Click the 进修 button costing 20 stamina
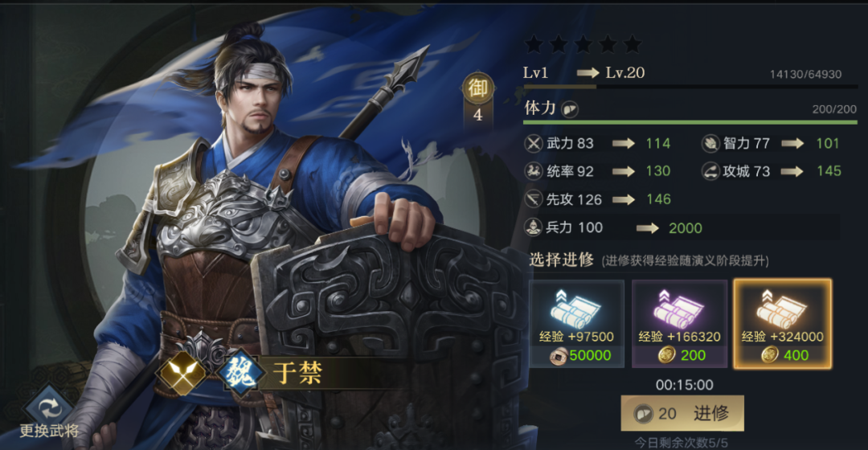Image resolution: width=868 pixels, height=450 pixels. tap(682, 413)
